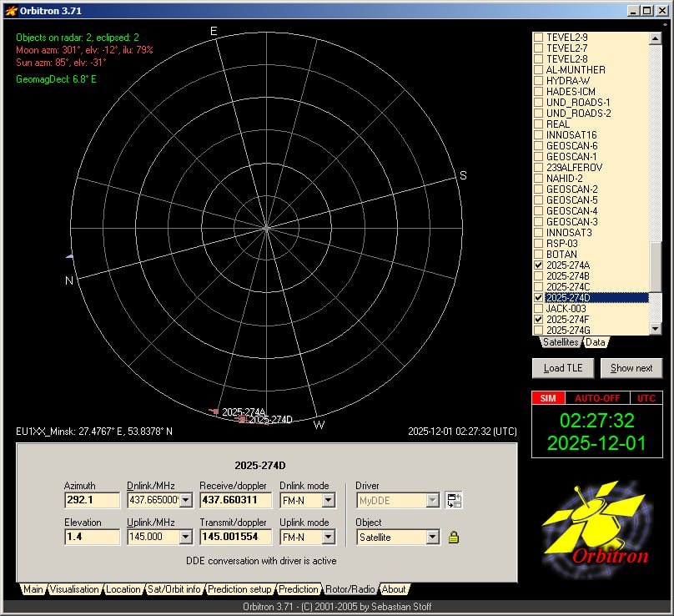Click the Orbitron star icon in title bar
The width and height of the screenshot is (674, 616).
pyautogui.click(x=11, y=10)
